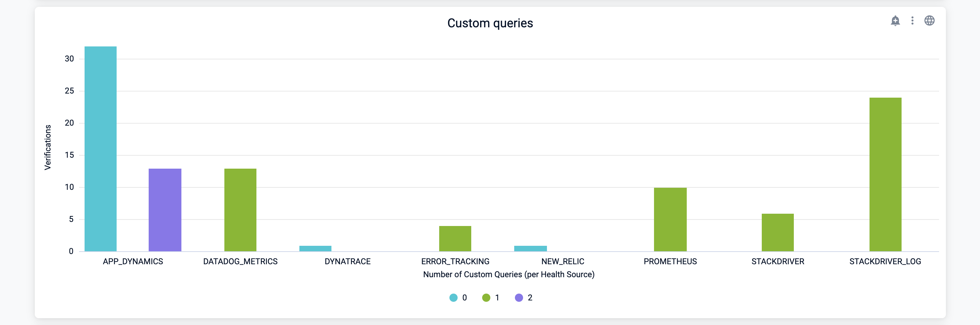Image resolution: width=980 pixels, height=325 pixels.
Task: Click the alert bell icon
Action: (895, 20)
